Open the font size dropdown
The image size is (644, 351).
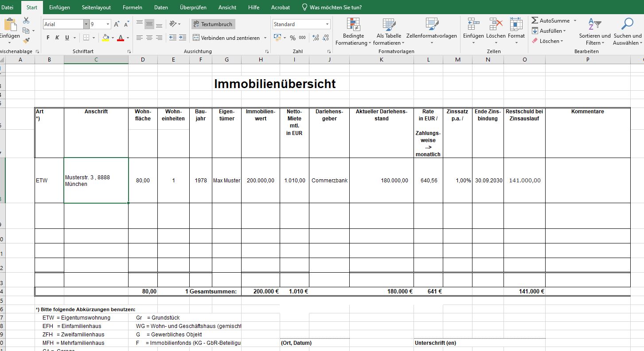(108, 24)
